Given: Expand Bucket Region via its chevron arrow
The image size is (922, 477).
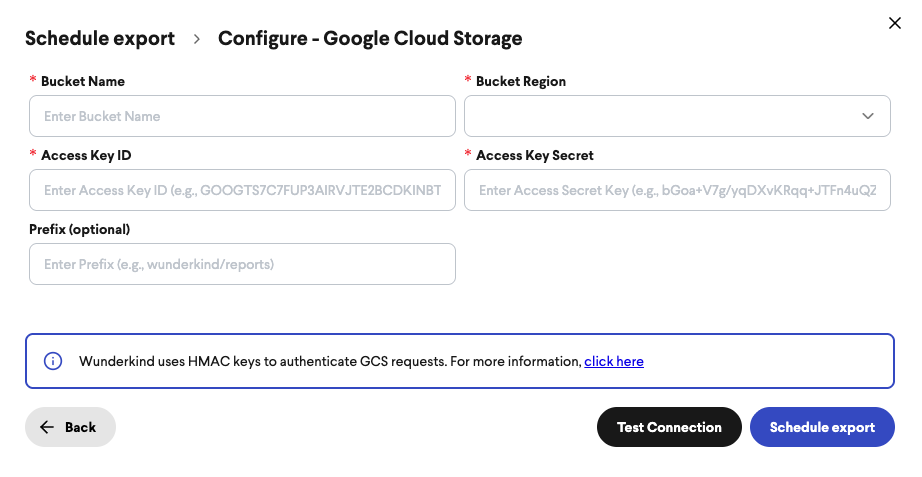Looking at the screenshot, I should [x=868, y=116].
